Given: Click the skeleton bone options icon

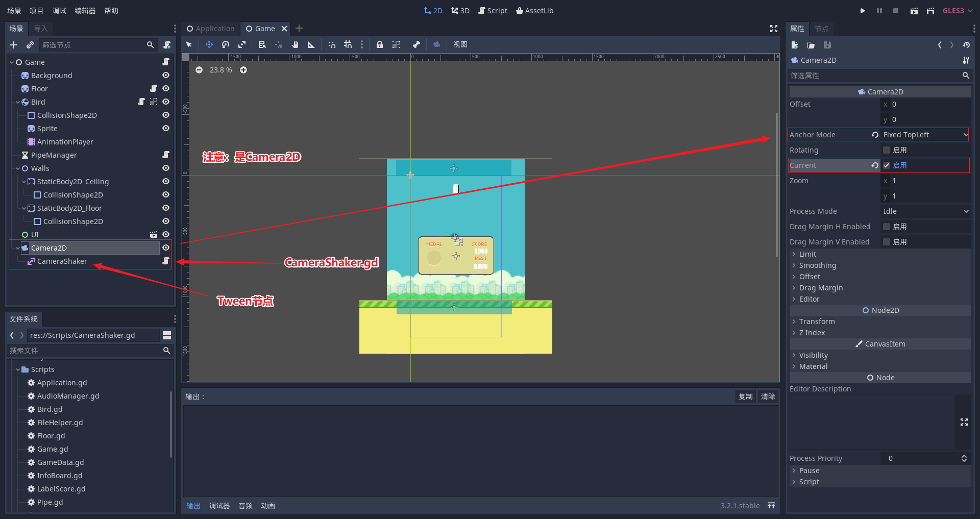Looking at the screenshot, I should coord(416,44).
